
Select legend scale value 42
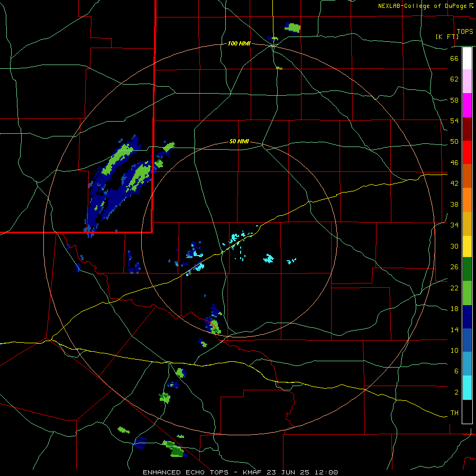454,184
